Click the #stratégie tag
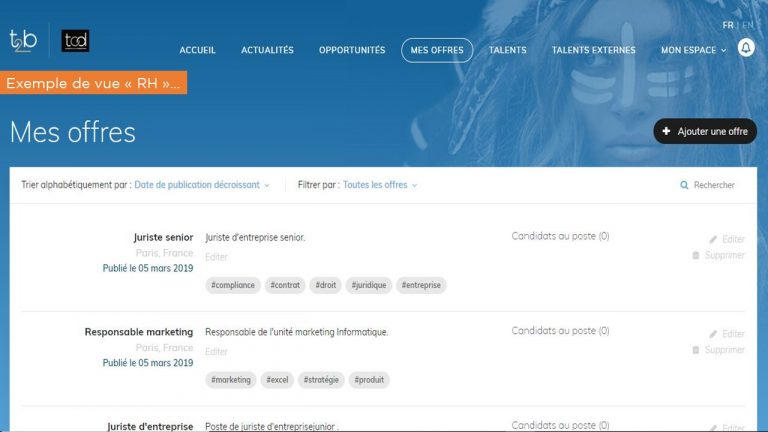 321,380
